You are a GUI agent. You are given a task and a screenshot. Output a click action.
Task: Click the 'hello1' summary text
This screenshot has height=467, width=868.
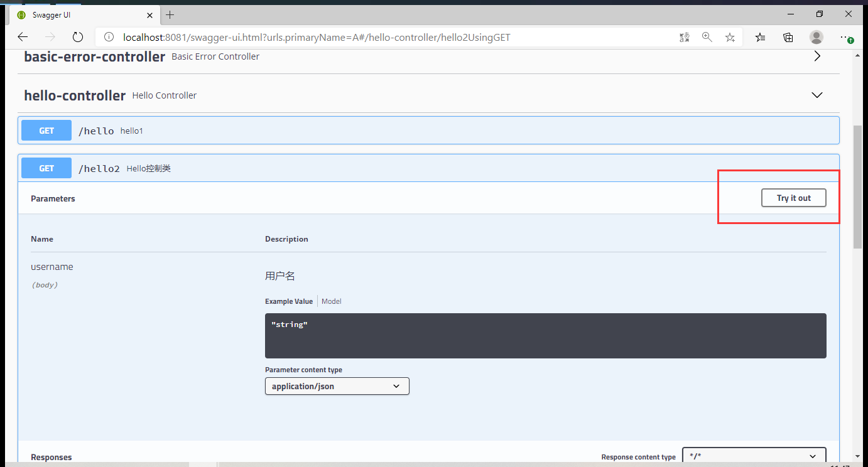tap(132, 131)
